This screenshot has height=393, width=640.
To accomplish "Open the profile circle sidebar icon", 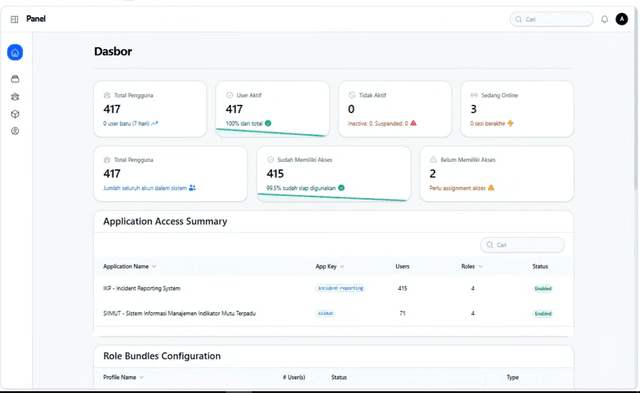I will (15, 131).
